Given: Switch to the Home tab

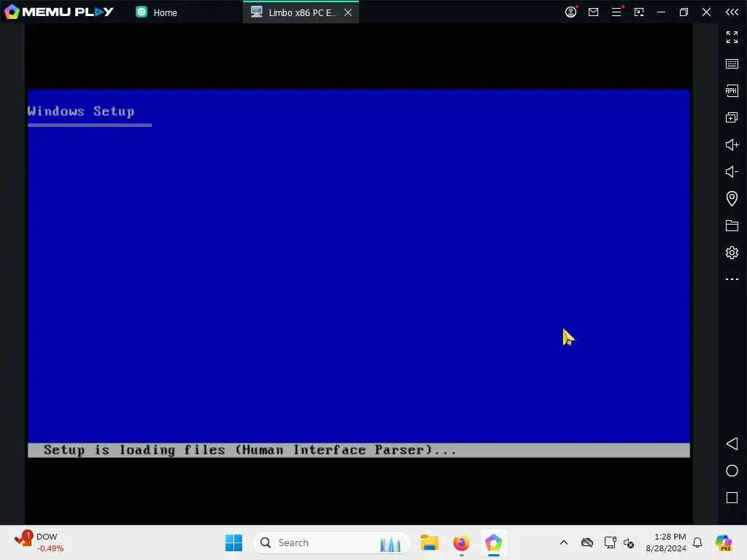Looking at the screenshot, I should tap(156, 12).
